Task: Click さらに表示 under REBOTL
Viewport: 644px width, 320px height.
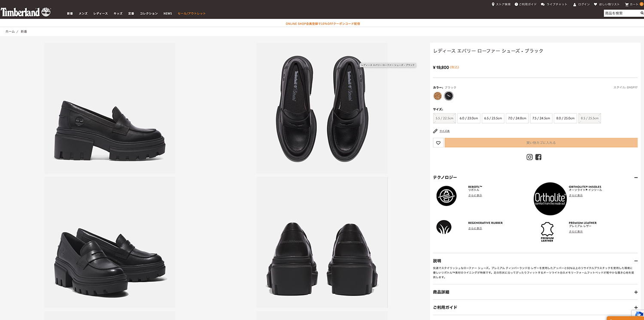Action: 475,196
